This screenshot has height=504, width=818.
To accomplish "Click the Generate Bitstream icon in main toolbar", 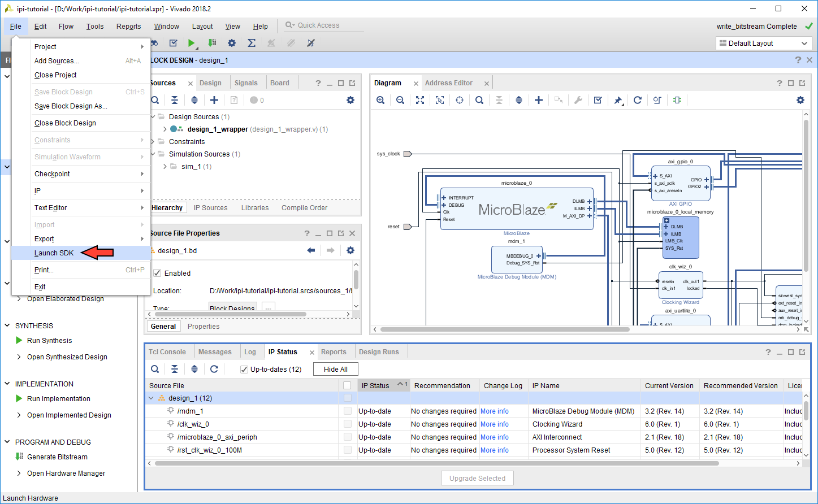I will click(x=212, y=43).
